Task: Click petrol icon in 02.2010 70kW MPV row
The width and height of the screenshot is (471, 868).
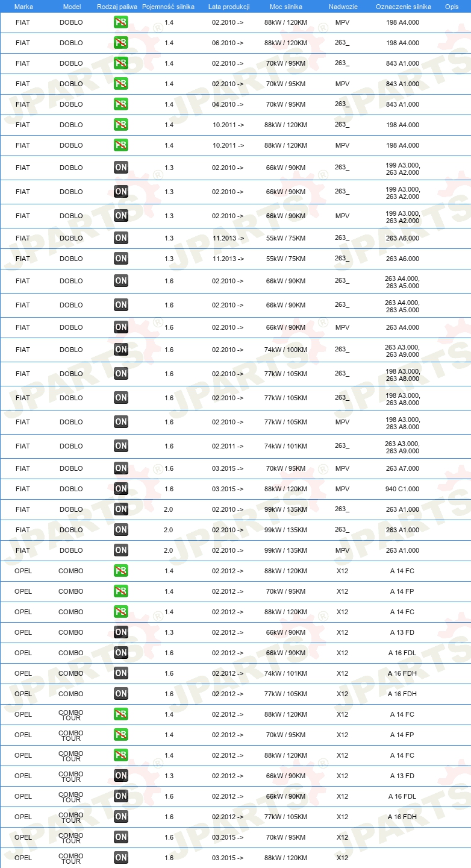Action: pos(120,84)
